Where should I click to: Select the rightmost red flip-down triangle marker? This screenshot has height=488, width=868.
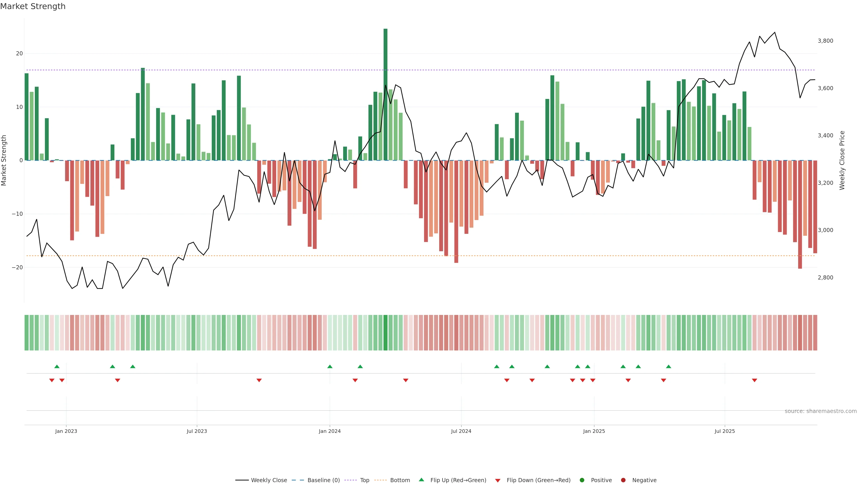point(755,380)
